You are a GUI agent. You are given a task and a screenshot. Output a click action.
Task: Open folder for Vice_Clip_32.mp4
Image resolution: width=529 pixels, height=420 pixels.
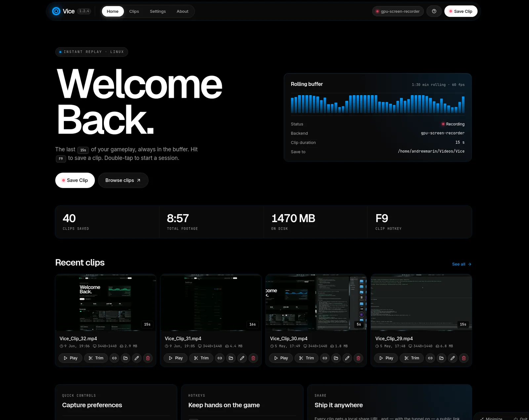[x=126, y=358]
